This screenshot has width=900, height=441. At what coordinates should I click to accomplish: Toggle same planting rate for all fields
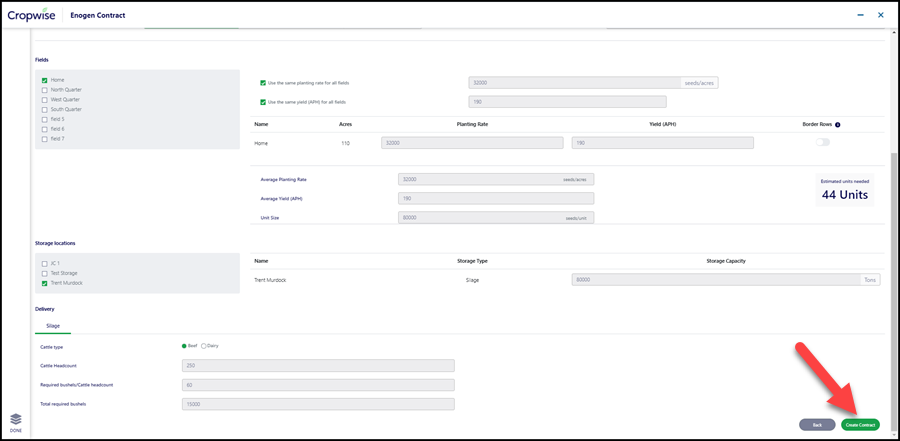point(263,83)
